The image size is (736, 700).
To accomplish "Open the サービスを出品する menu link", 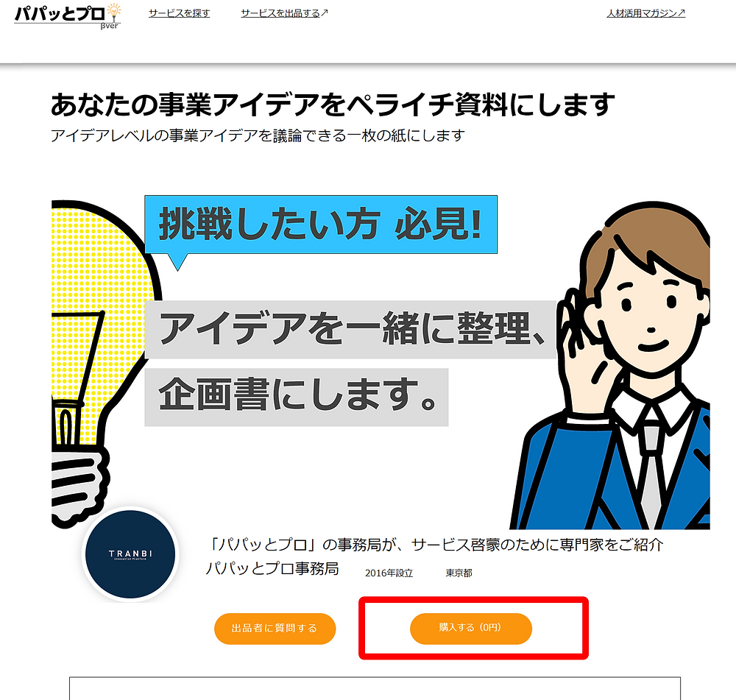I will pos(280,13).
